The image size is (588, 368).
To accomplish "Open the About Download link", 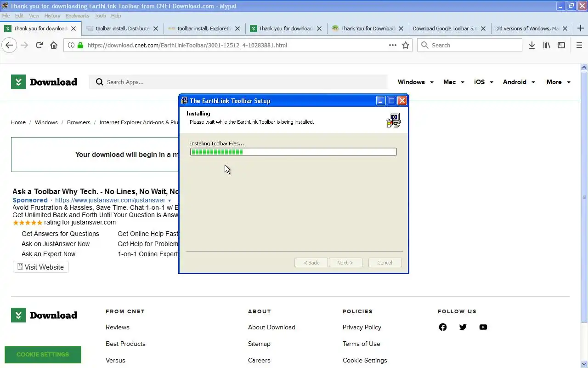I will coord(271,327).
